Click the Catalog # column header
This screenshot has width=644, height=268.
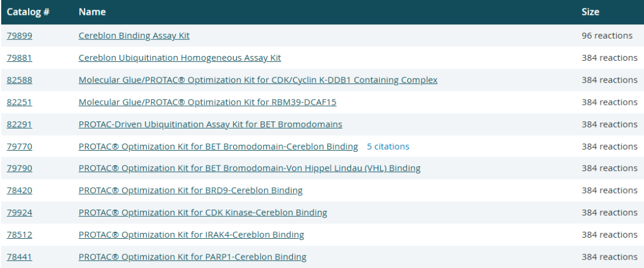pyautogui.click(x=27, y=12)
